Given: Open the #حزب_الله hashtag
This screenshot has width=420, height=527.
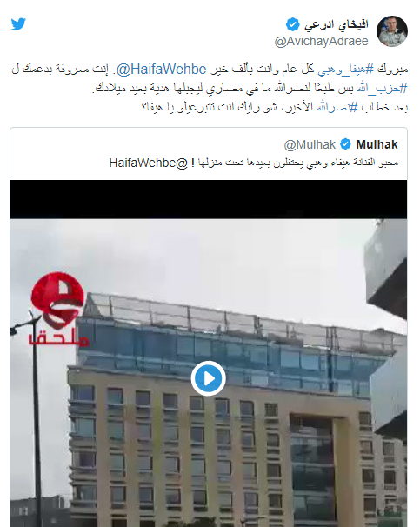Looking at the screenshot, I should (x=382, y=89).
